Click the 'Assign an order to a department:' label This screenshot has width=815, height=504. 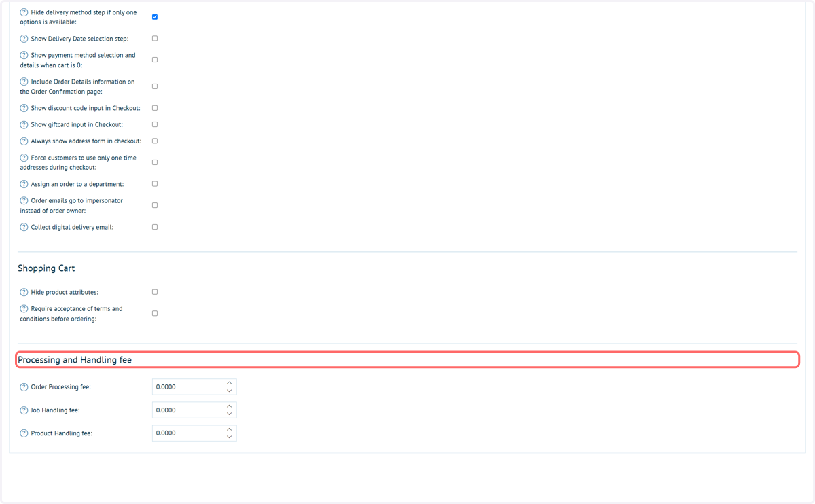(x=77, y=184)
